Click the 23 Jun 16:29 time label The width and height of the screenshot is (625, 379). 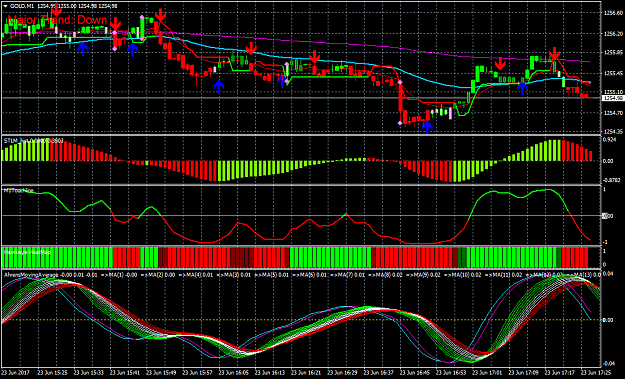[342, 373]
